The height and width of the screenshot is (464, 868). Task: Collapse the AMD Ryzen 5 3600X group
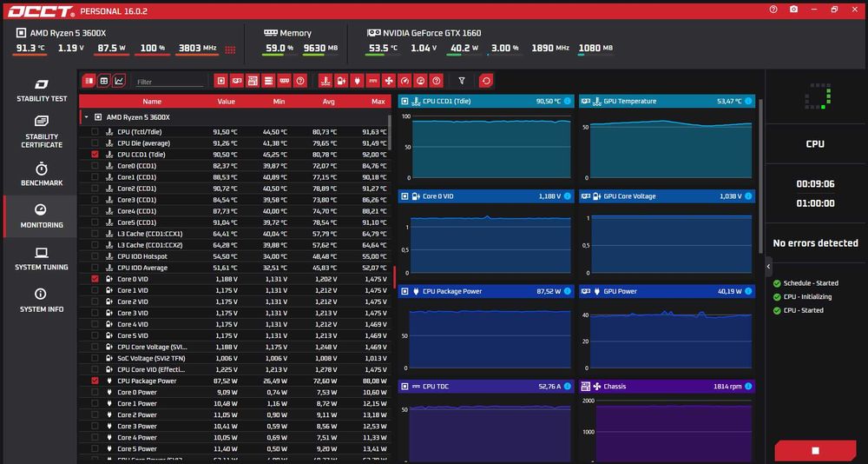(86, 117)
